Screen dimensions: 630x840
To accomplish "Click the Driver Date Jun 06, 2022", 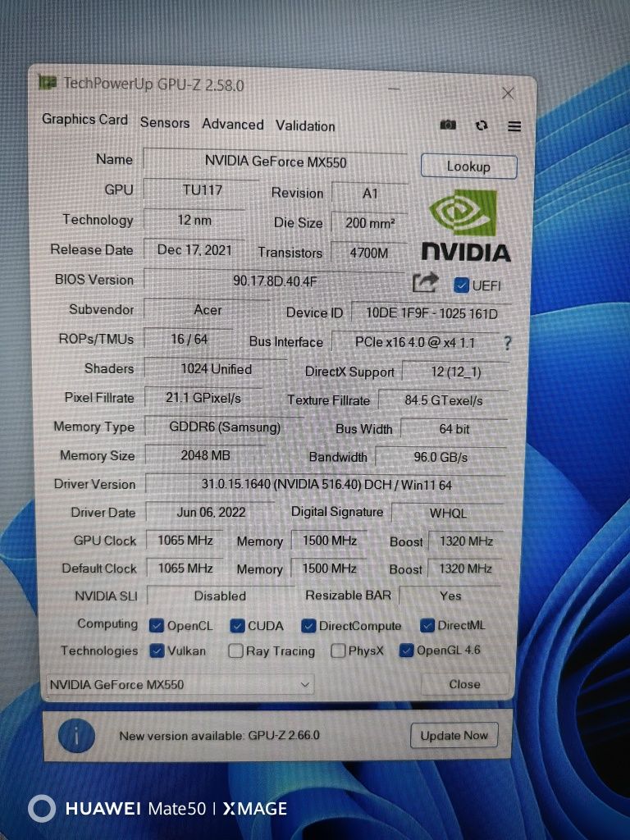I will click(211, 512).
